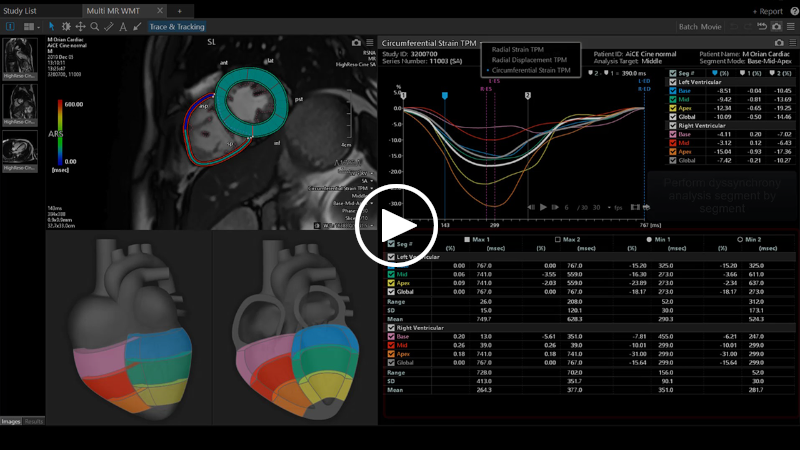Toggle the Max 2 column checkbox
The height and width of the screenshot is (450, 800).
[x=558, y=239]
